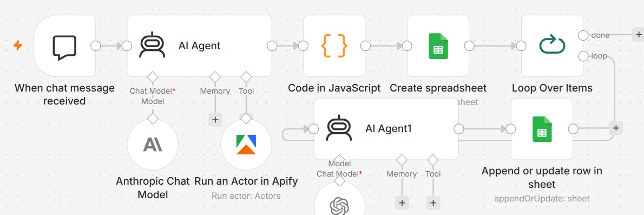
Task: Add a node to the done output
Action: pos(638,35)
